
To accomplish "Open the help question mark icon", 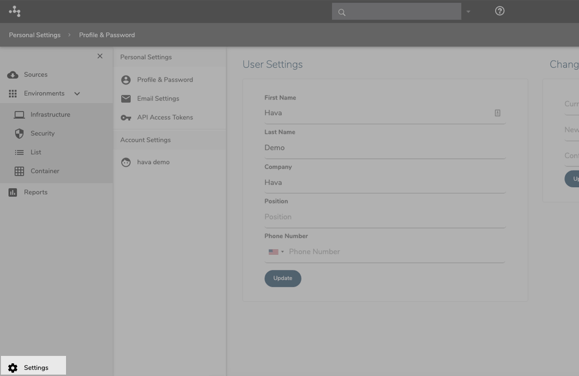I will (x=500, y=11).
